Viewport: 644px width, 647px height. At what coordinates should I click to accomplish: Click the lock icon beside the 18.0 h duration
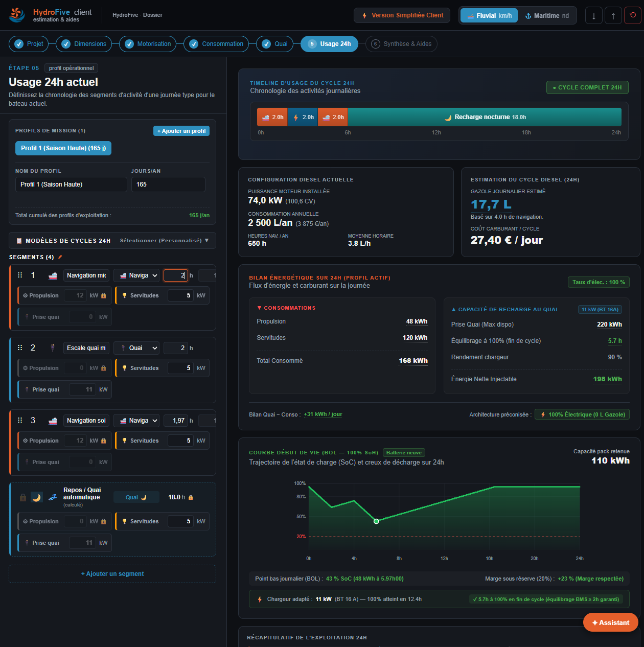191,497
